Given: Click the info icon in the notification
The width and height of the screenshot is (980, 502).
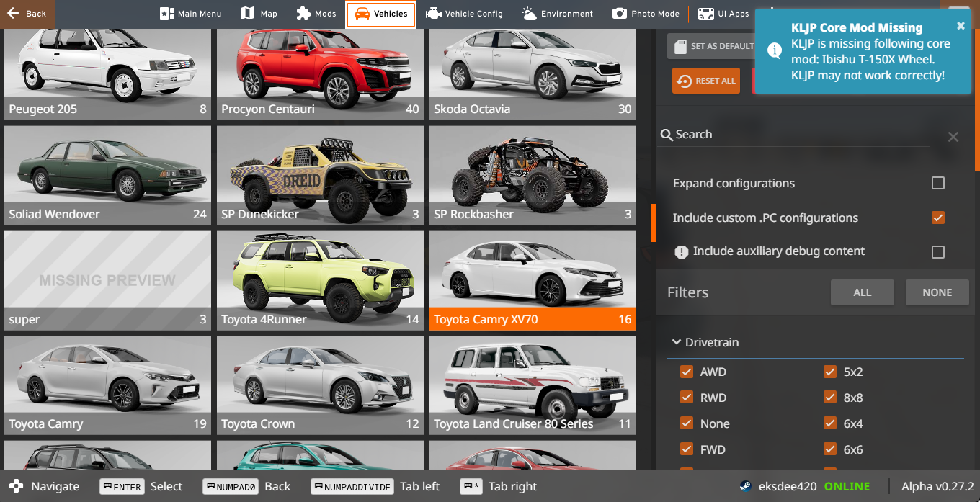Looking at the screenshot, I should [x=775, y=50].
